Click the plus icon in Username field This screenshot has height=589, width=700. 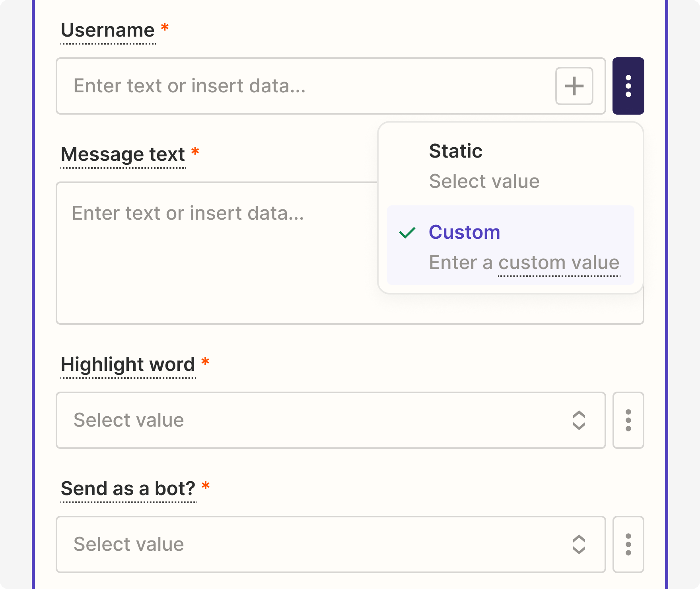tap(574, 86)
